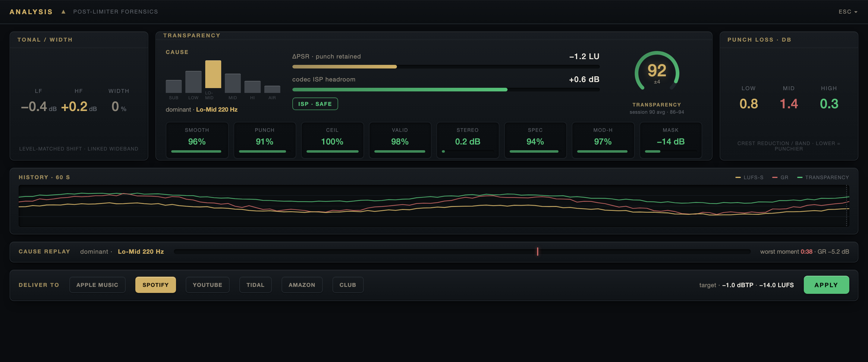Toggle the LUFS-S legend entry
868x362 pixels.
749,177
